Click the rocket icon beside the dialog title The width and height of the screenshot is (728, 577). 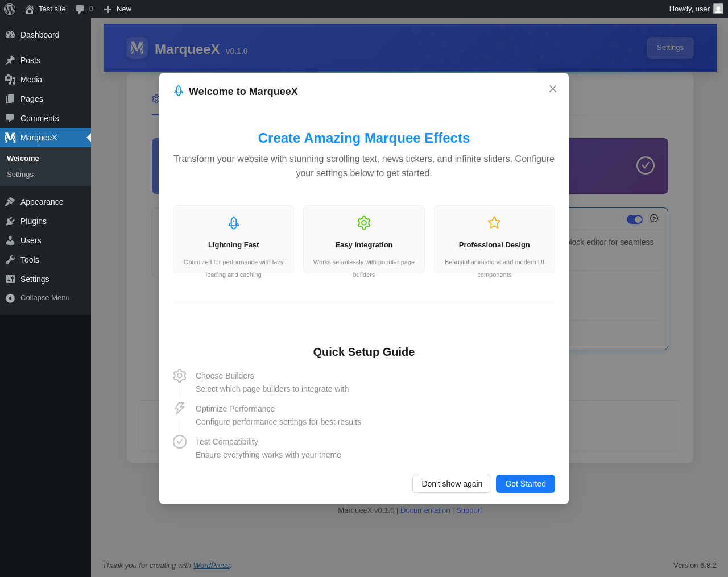coord(179,91)
